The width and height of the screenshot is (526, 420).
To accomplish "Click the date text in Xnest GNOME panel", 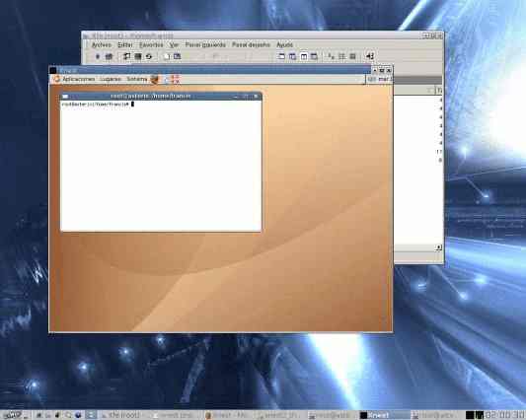I will pos(385,79).
